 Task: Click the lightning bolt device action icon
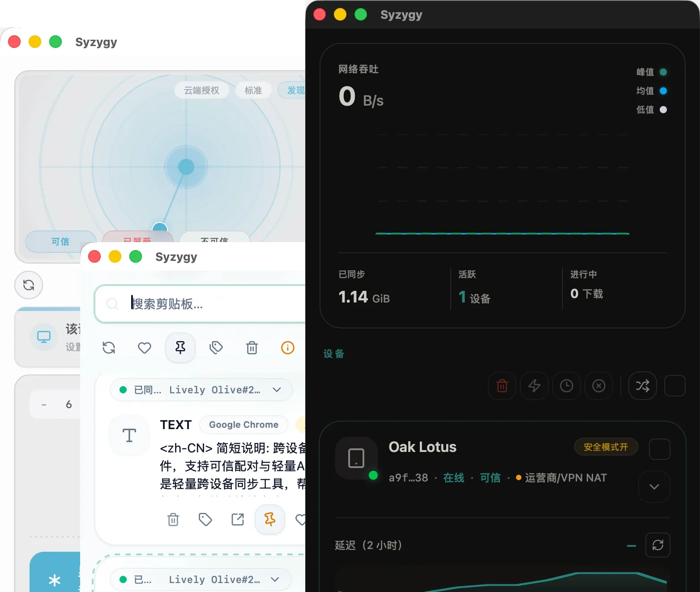[x=534, y=386]
